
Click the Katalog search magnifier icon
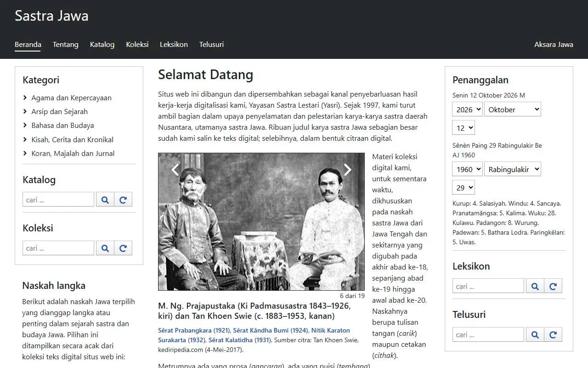[x=105, y=200]
